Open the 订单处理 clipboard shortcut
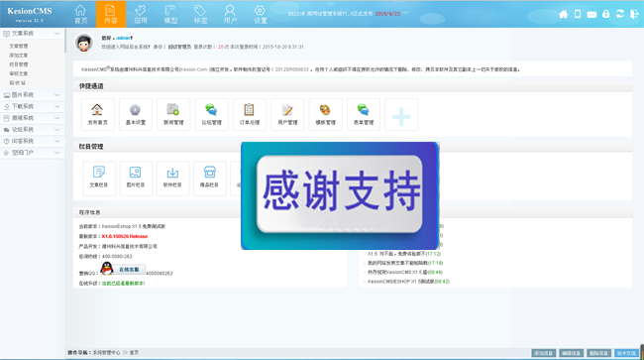Viewport: 644px width, 360px height. pos(250,115)
